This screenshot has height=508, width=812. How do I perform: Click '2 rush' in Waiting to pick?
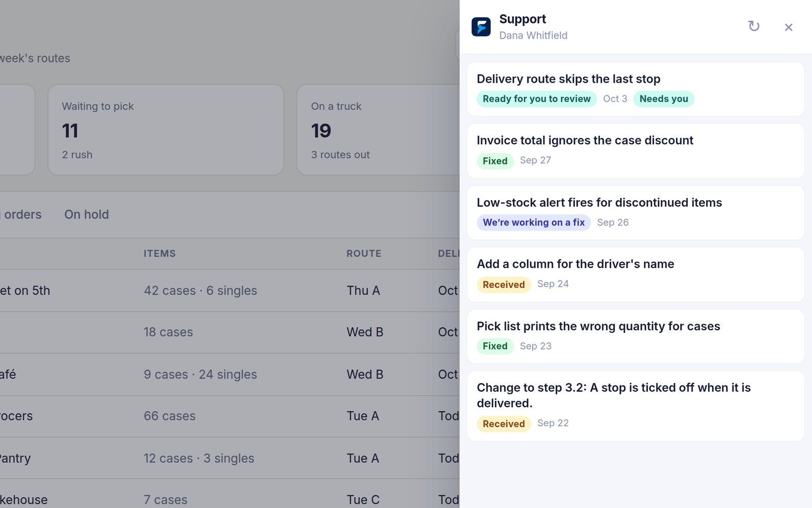(77, 155)
